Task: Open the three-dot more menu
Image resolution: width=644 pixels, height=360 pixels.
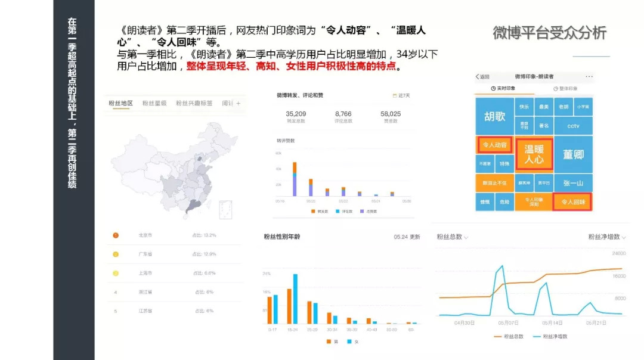Action: pos(589,76)
